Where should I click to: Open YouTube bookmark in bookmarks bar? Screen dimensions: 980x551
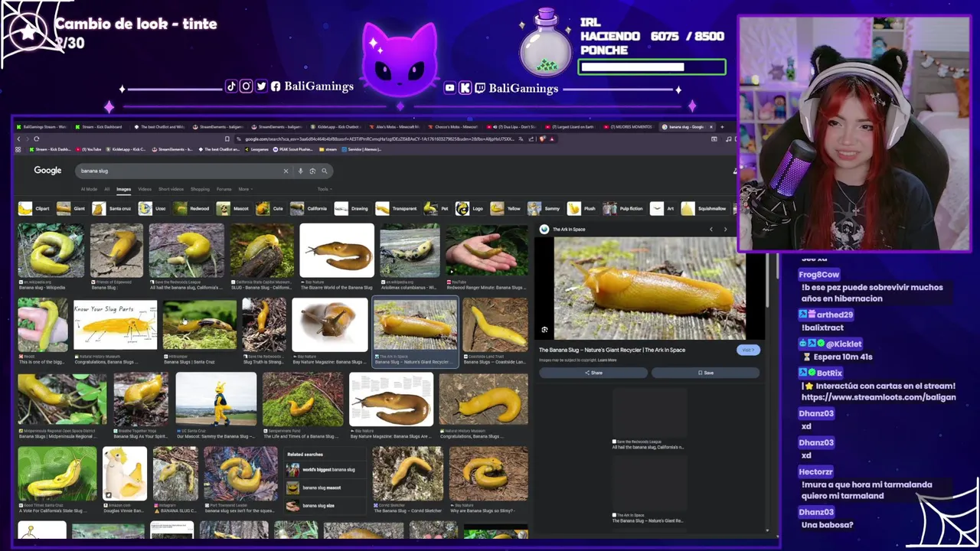(89, 149)
